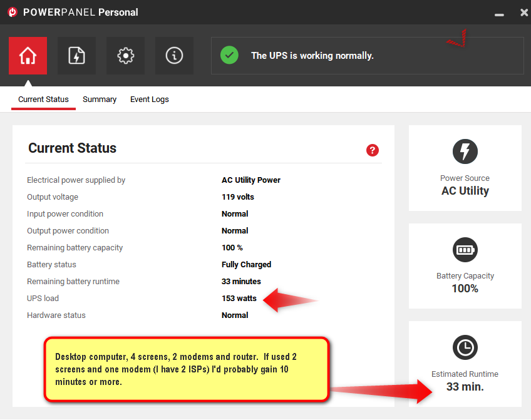Click the UPS load 153 watts value
The height and width of the screenshot is (420, 531).
coord(239,299)
